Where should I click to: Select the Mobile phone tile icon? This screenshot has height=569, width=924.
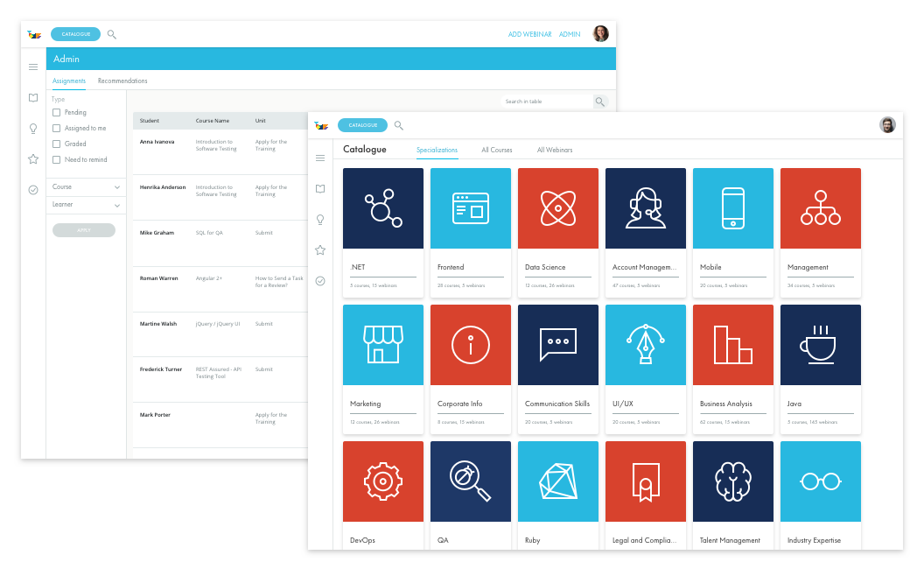[732, 207]
